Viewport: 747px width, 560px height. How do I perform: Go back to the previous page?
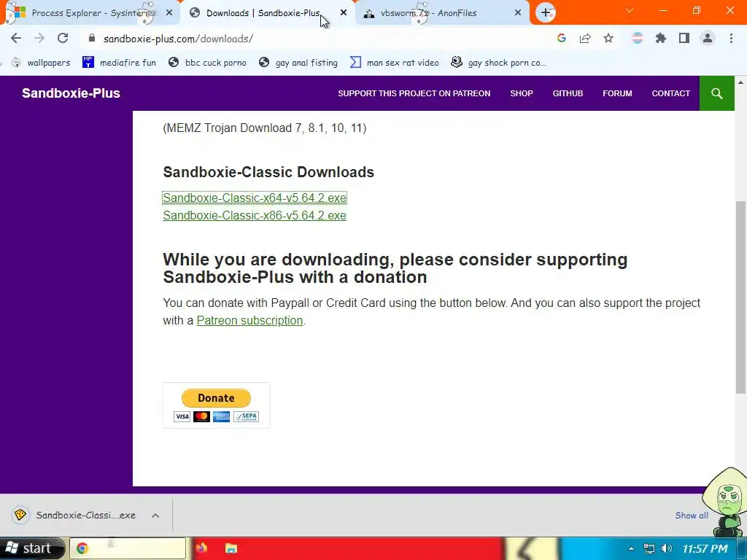pyautogui.click(x=16, y=39)
